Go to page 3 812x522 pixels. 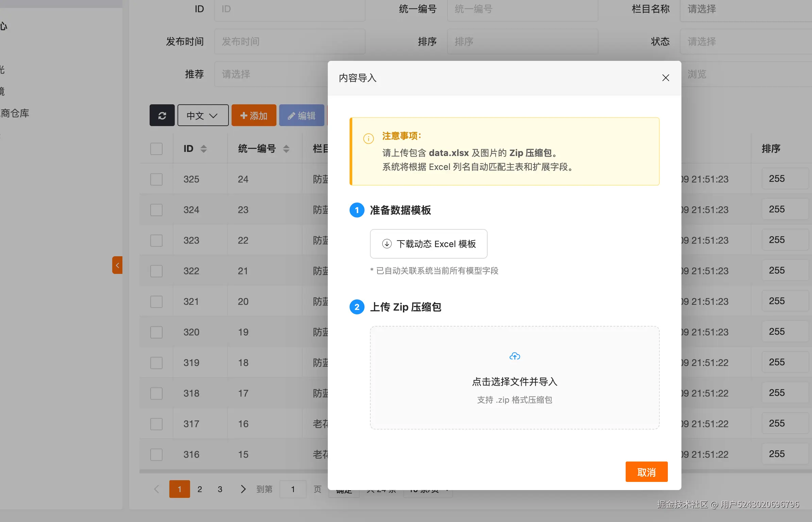pos(220,489)
